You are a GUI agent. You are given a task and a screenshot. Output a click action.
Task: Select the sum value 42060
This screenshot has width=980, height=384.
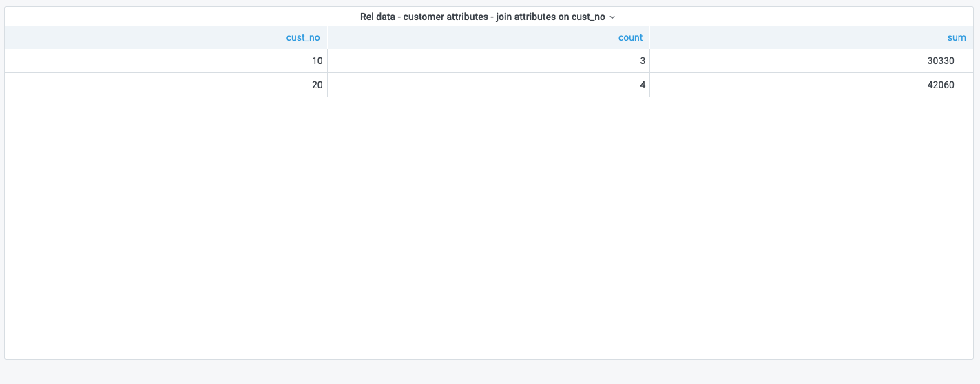tap(941, 85)
